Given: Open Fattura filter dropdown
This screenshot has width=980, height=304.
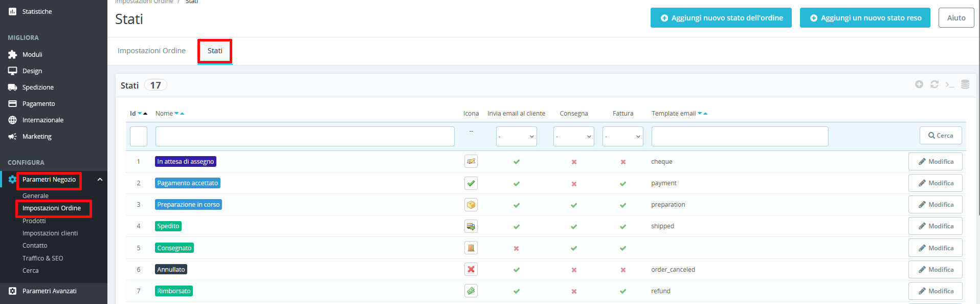Looking at the screenshot, I should click(623, 136).
